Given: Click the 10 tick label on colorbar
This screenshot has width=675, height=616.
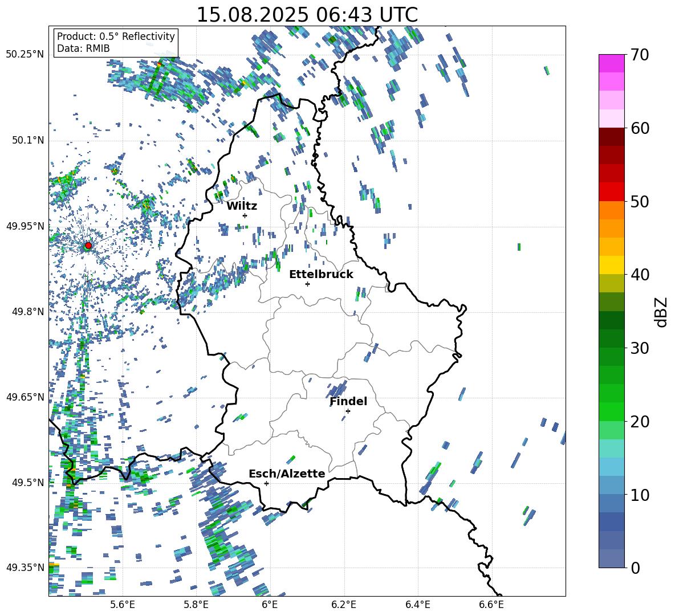Looking at the screenshot, I should (x=640, y=495).
